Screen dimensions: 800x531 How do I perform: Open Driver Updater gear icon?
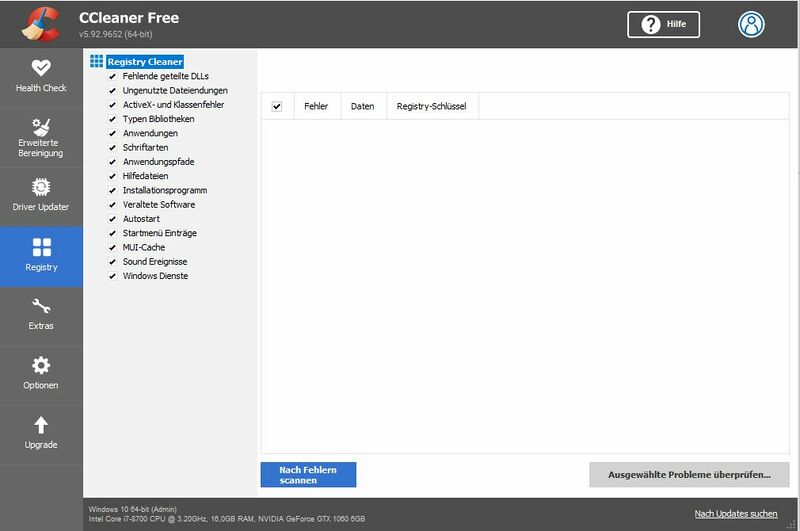[41, 187]
